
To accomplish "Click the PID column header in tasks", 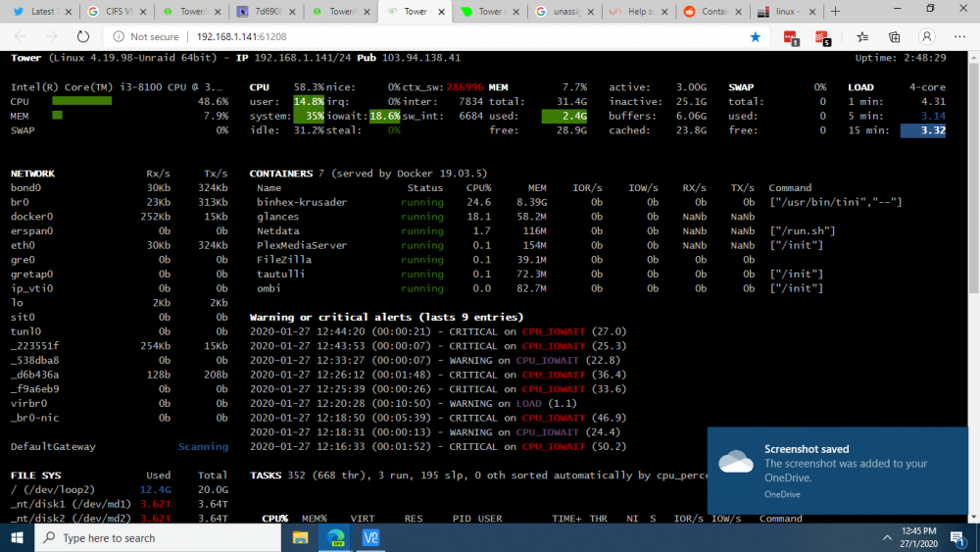I will click(x=462, y=519).
